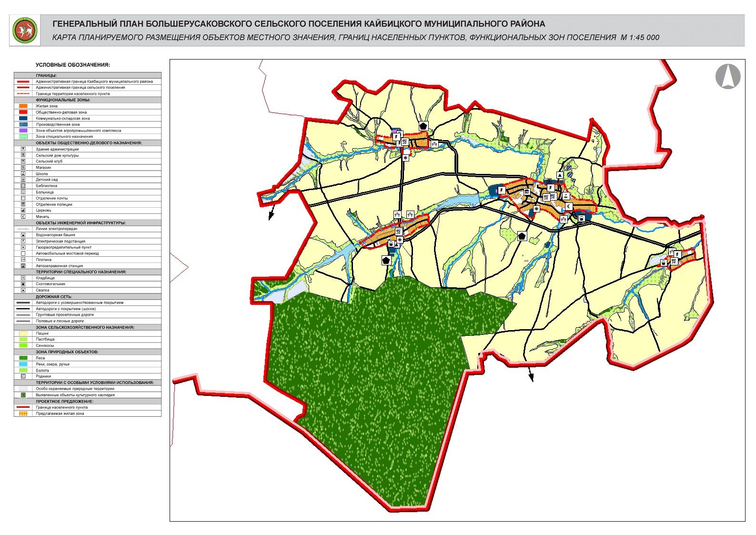Select the Отделение полиции legend symbol
756x535 pixels.
coord(23,204)
